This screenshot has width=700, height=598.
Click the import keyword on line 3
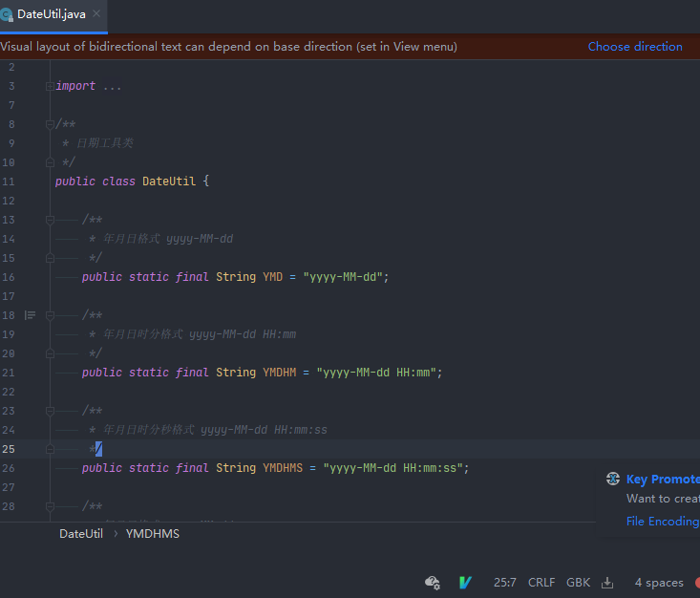click(75, 86)
